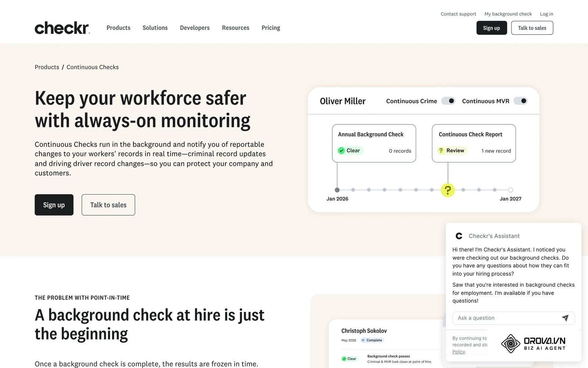Focus the Ask a question input field
Image resolution: width=588 pixels, height=368 pixels.
pos(513,318)
